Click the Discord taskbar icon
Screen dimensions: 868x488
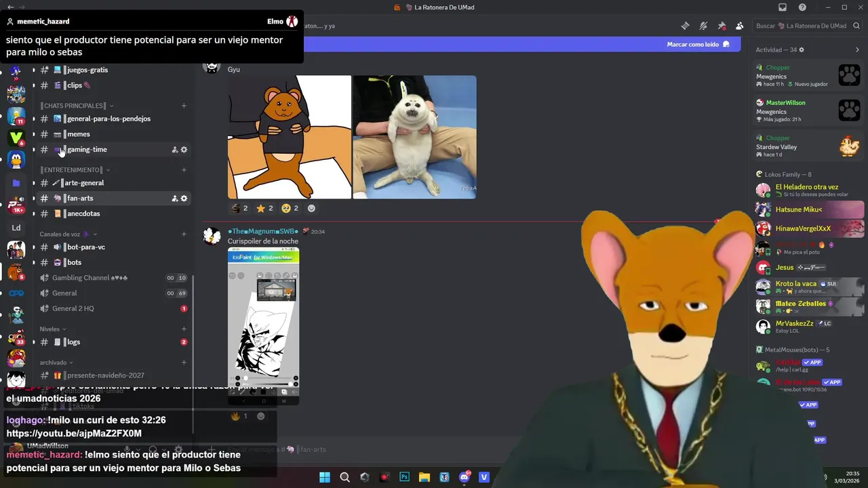(465, 477)
